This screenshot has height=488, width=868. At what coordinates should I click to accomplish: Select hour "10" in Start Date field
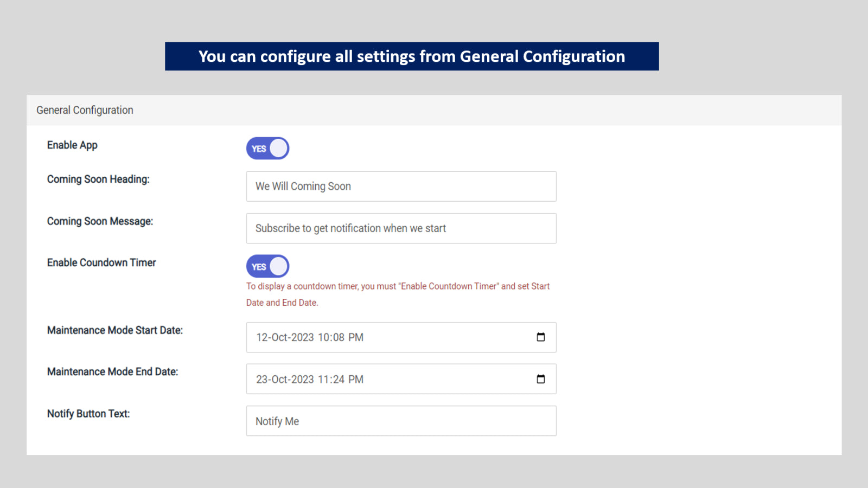coord(324,337)
